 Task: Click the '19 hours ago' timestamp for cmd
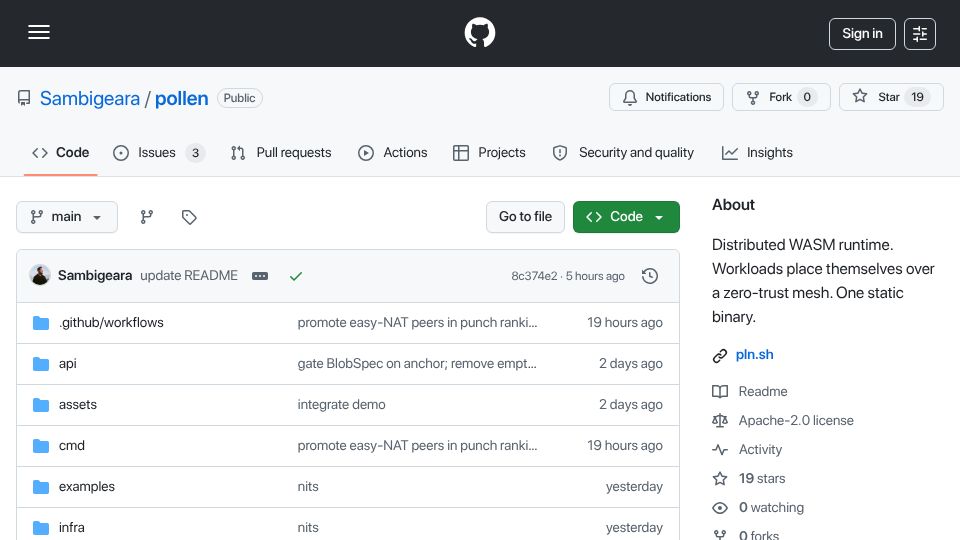[x=624, y=446]
